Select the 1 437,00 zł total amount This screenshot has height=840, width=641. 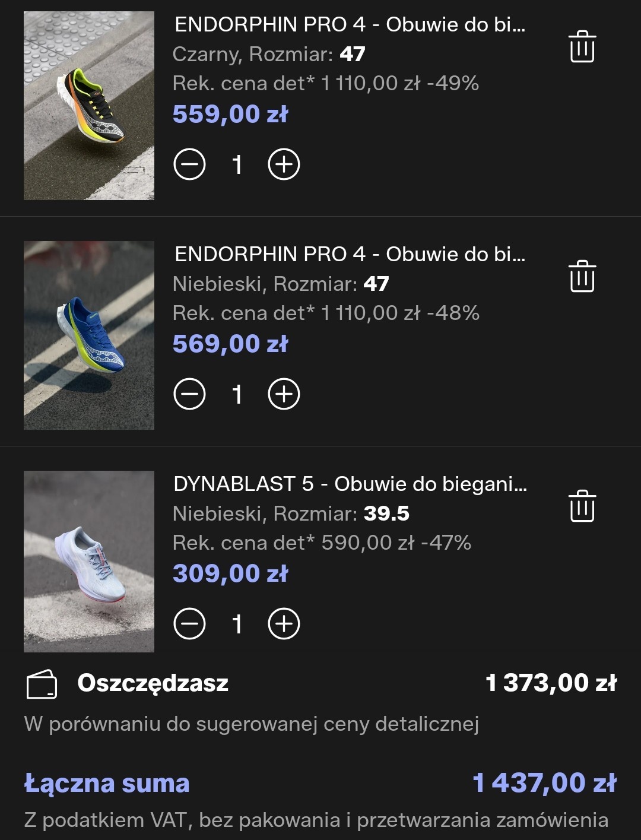(x=544, y=784)
